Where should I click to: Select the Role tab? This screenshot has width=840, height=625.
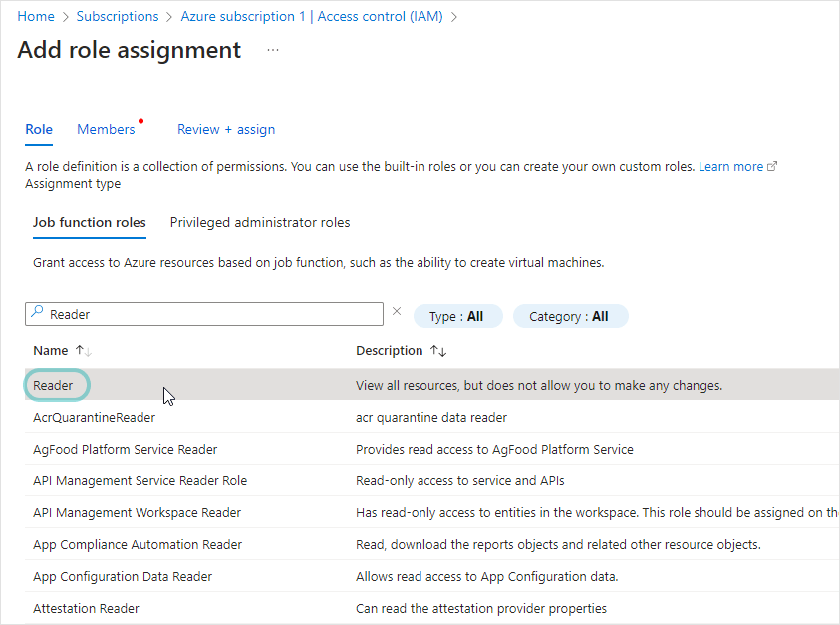[39, 129]
